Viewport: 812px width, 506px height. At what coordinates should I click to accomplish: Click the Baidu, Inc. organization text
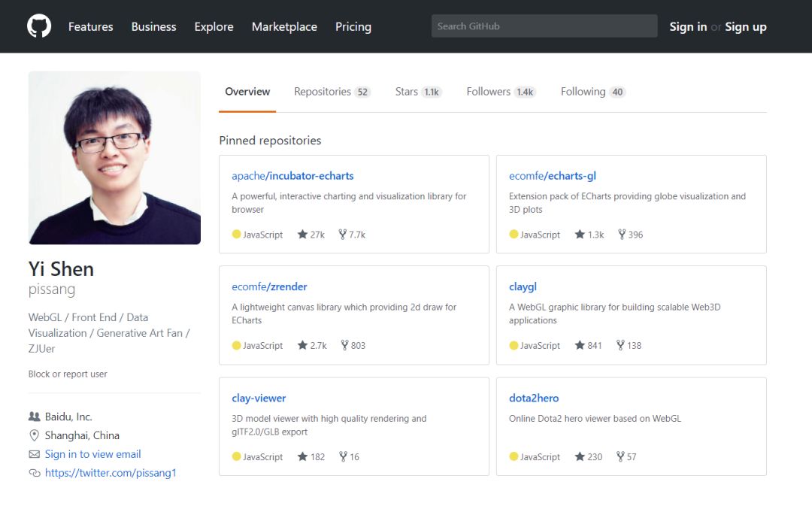point(68,417)
